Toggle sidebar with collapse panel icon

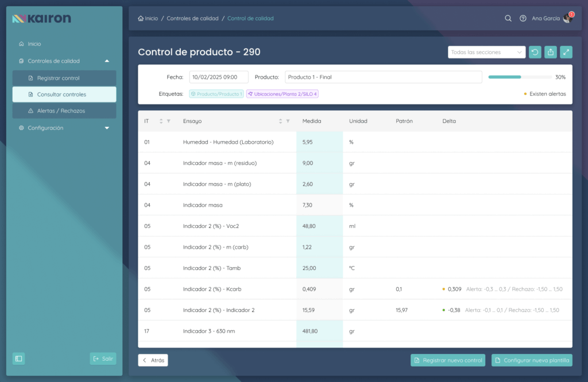(x=19, y=358)
